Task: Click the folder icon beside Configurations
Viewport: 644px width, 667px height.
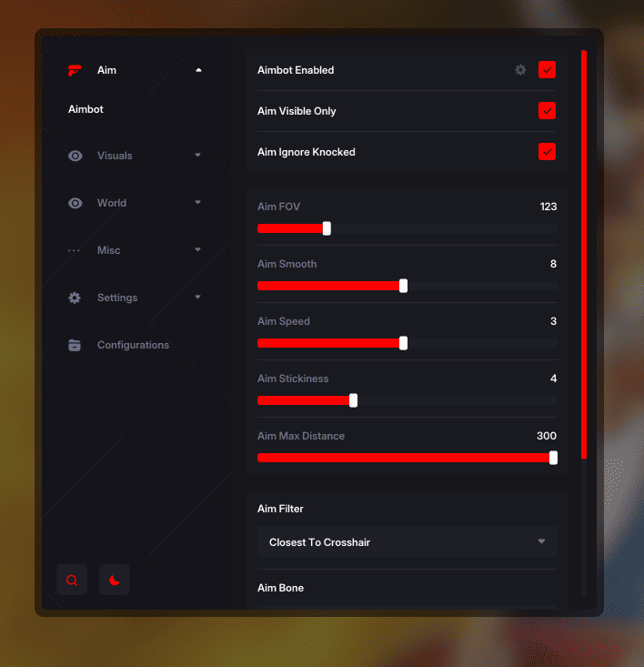Action: click(75, 345)
